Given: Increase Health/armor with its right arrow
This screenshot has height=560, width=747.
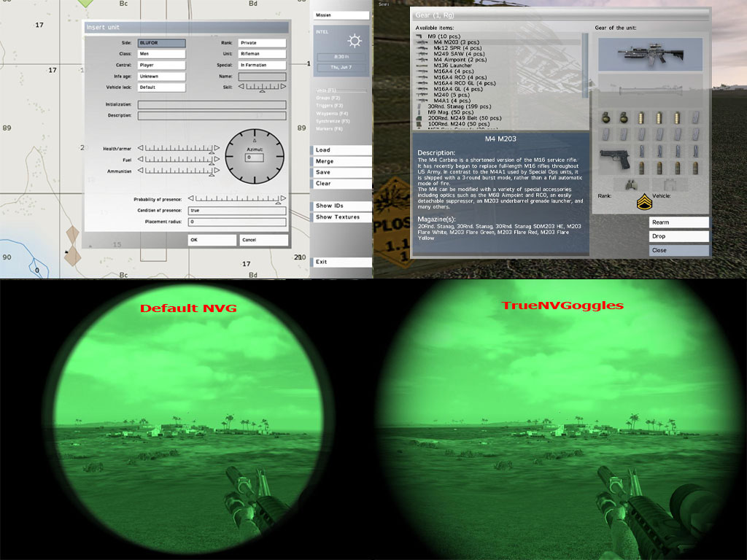Looking at the screenshot, I should click(x=217, y=148).
